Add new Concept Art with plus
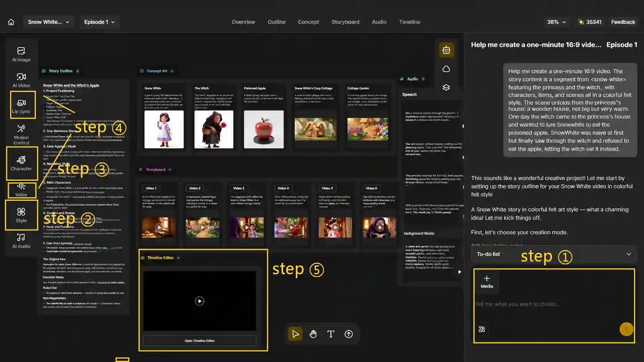Screen dimensions: 644x362 point(172,71)
